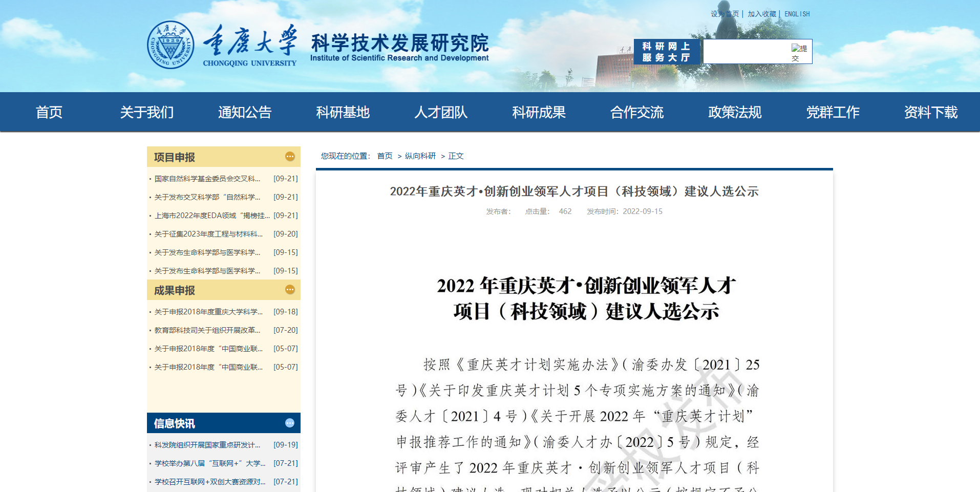
Task: Click the 设为首页 link at top
Action: (x=725, y=14)
